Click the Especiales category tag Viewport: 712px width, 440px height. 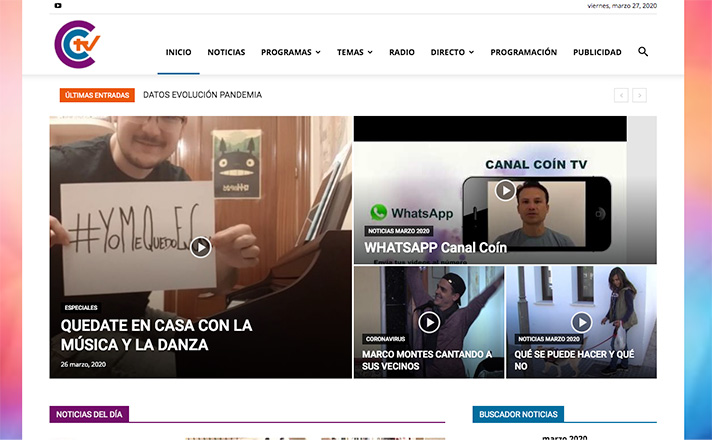pos(81,307)
